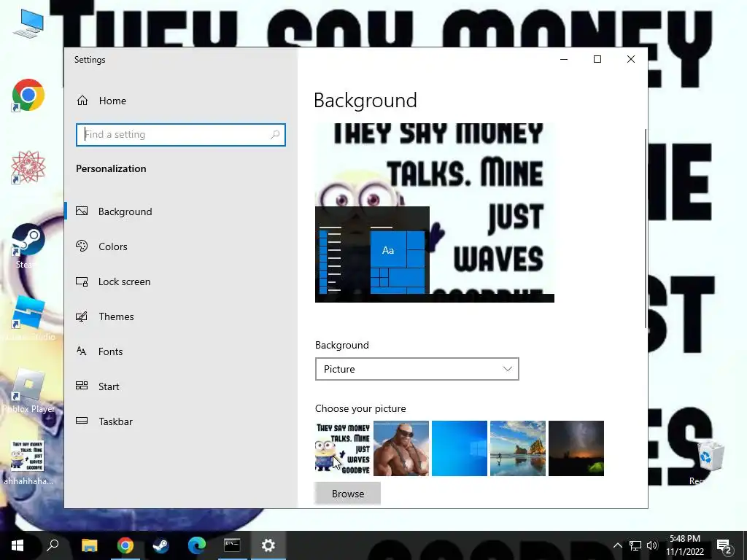Open taskbar search magnifier
The image size is (747, 560).
[x=53, y=545]
